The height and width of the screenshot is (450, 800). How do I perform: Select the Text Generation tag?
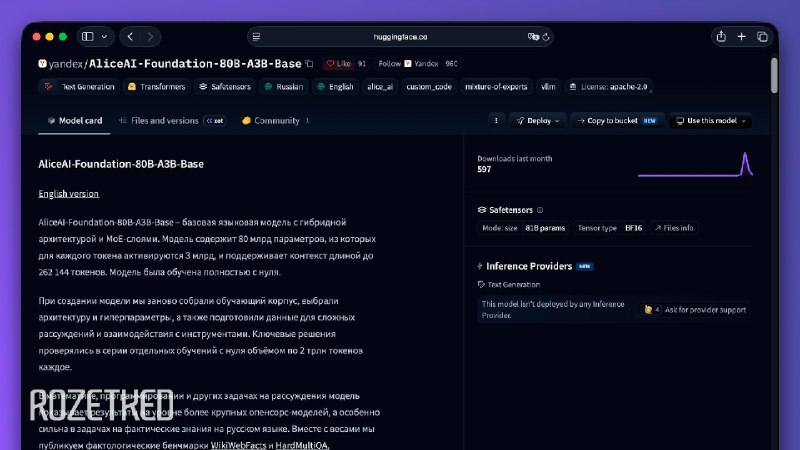pos(80,87)
